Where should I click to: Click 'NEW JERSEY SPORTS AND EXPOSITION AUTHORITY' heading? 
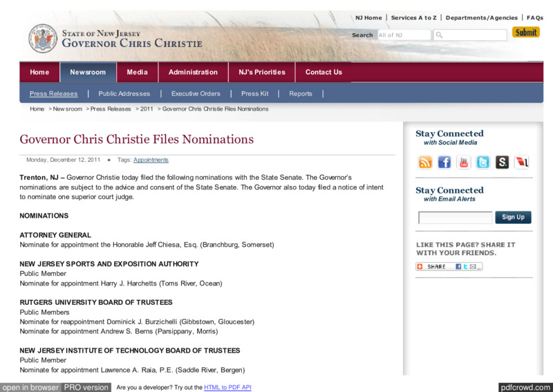(x=109, y=264)
